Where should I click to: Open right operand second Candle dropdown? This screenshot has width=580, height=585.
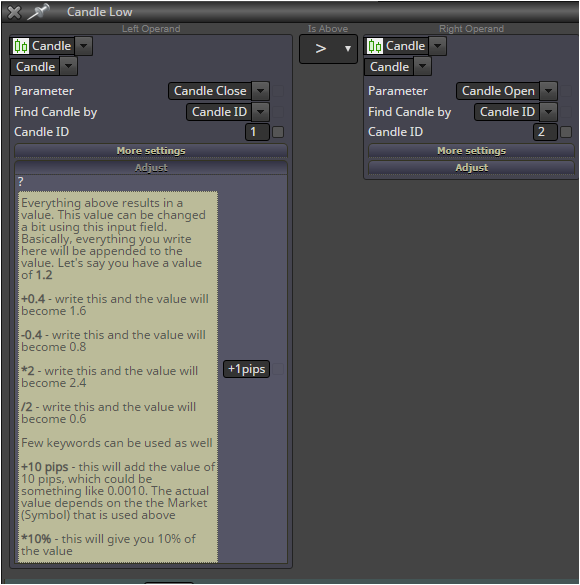click(x=423, y=66)
